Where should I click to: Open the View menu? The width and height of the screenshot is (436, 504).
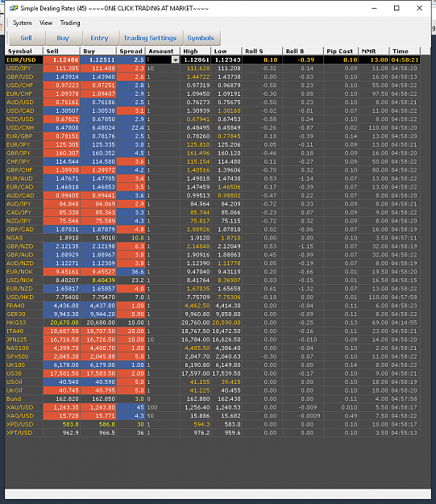pyautogui.click(x=46, y=23)
